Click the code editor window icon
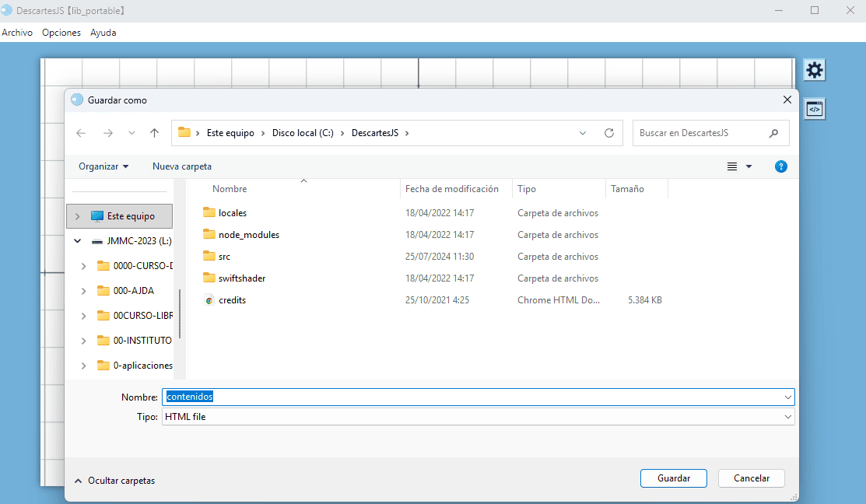This screenshot has width=866, height=504. (814, 109)
